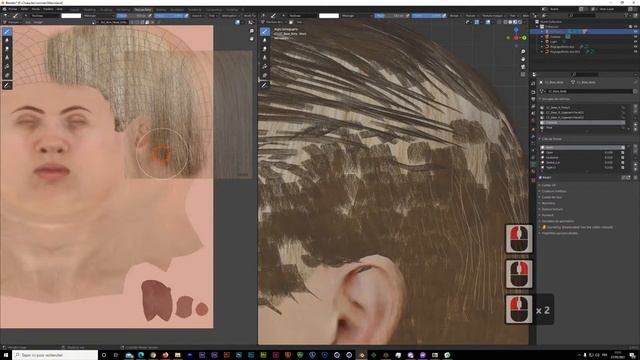Image resolution: width=640 pixels, height=360 pixels.
Task: Click the blue Z axis on the navigation gizmo
Action: 516,30
